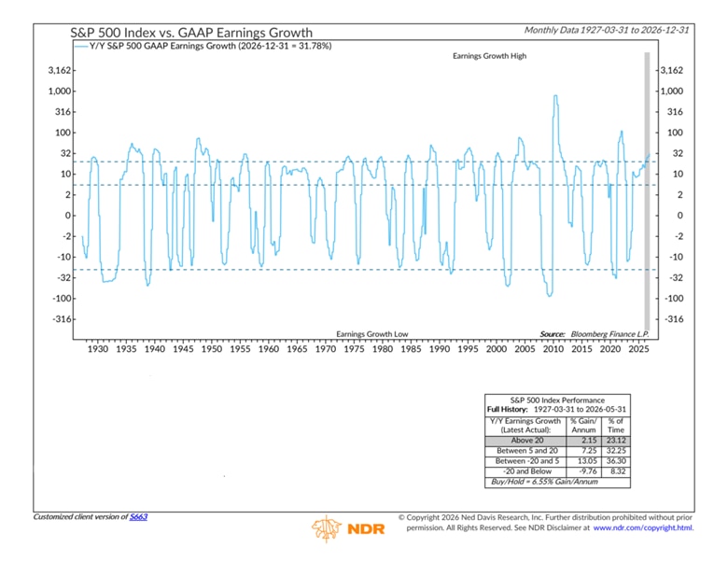
Task: Click the right axis -100 label
Action: point(674,298)
